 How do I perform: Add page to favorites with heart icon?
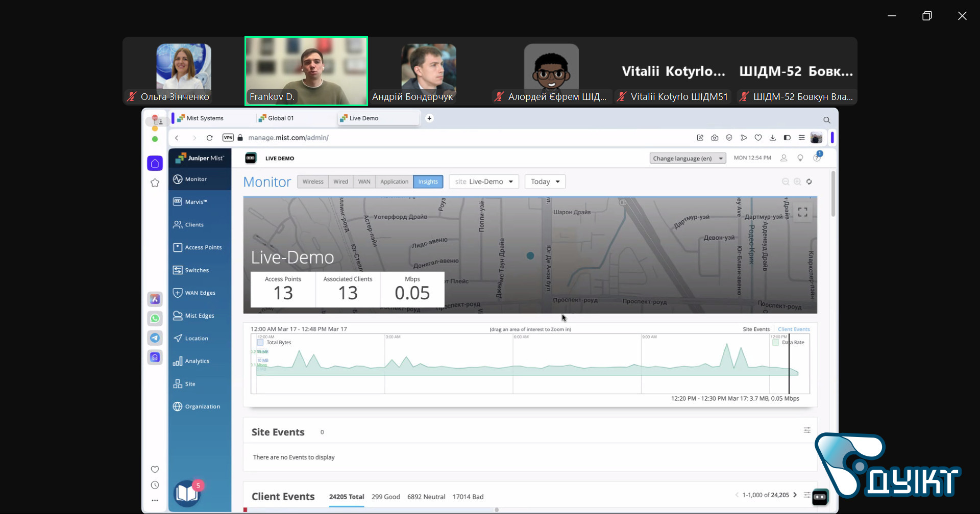(758, 138)
